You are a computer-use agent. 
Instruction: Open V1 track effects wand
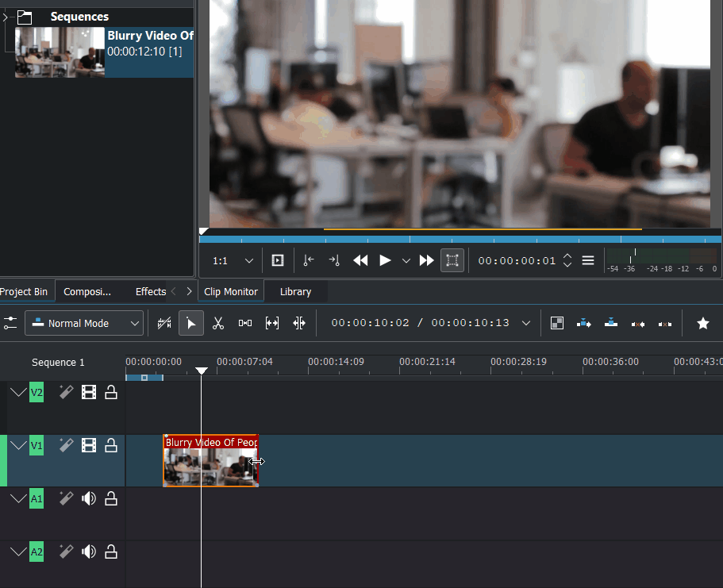(x=66, y=445)
